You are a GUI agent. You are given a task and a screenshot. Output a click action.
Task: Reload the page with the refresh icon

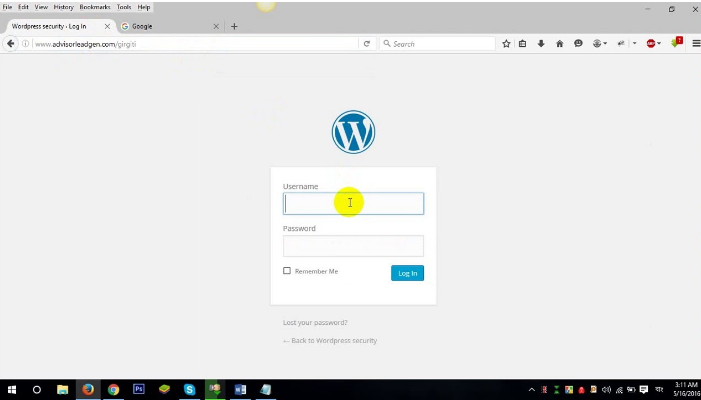click(x=367, y=44)
